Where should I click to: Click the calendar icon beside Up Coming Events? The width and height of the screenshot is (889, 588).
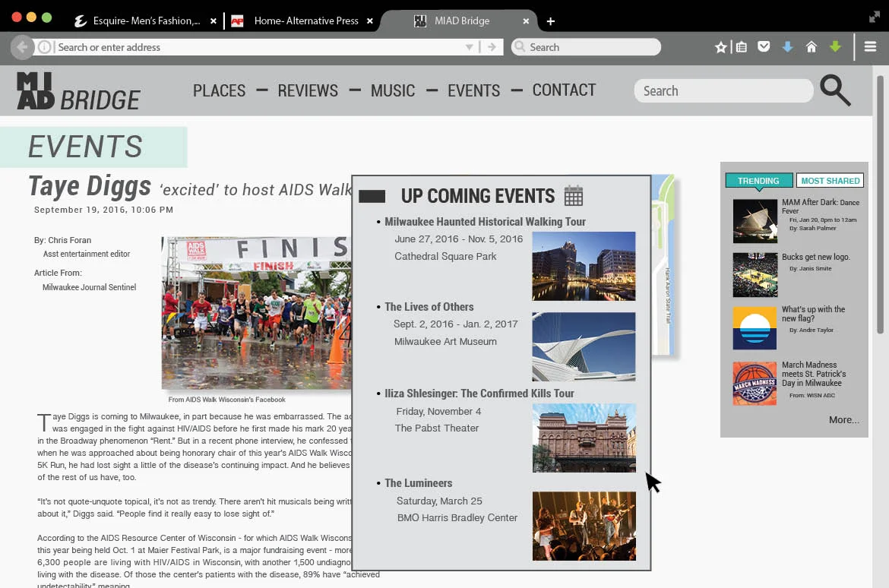573,196
